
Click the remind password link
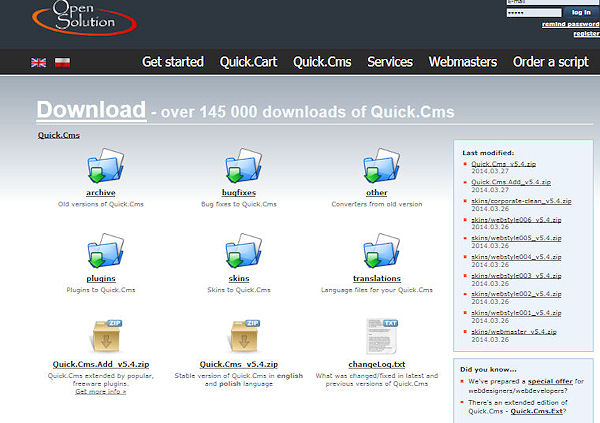tap(571, 24)
